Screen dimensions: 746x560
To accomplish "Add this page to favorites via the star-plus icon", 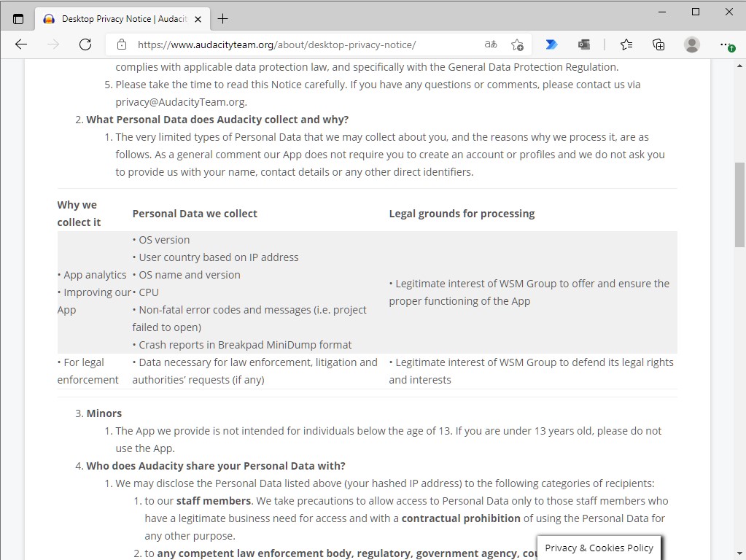I will pos(517,44).
